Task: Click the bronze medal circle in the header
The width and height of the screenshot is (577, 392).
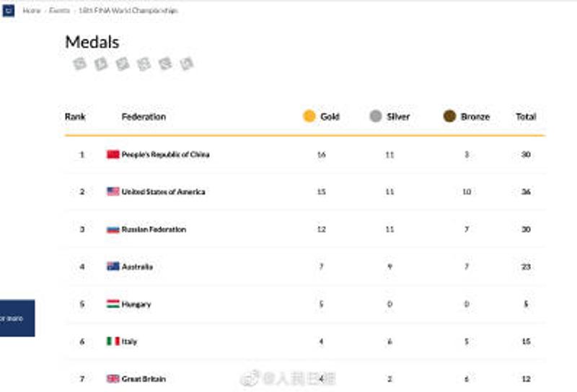Action: pyautogui.click(x=449, y=117)
